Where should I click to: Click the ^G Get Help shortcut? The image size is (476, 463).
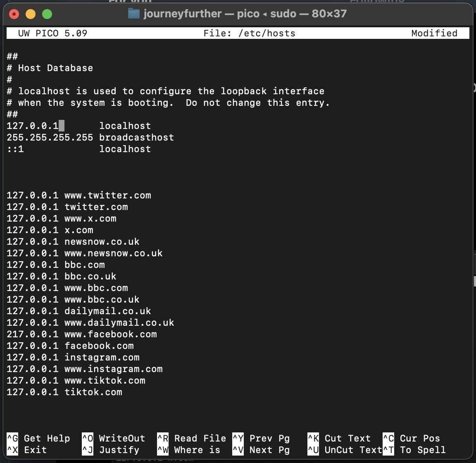(x=38, y=438)
